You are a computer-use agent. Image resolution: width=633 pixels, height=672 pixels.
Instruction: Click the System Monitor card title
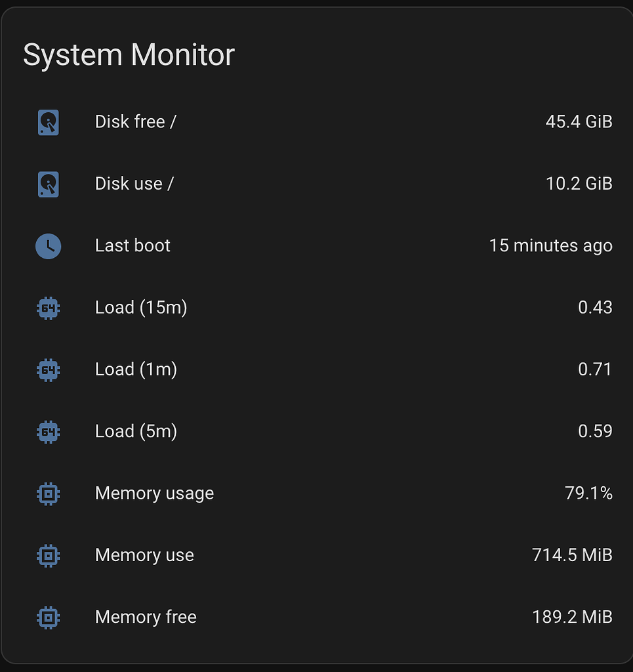(x=129, y=55)
